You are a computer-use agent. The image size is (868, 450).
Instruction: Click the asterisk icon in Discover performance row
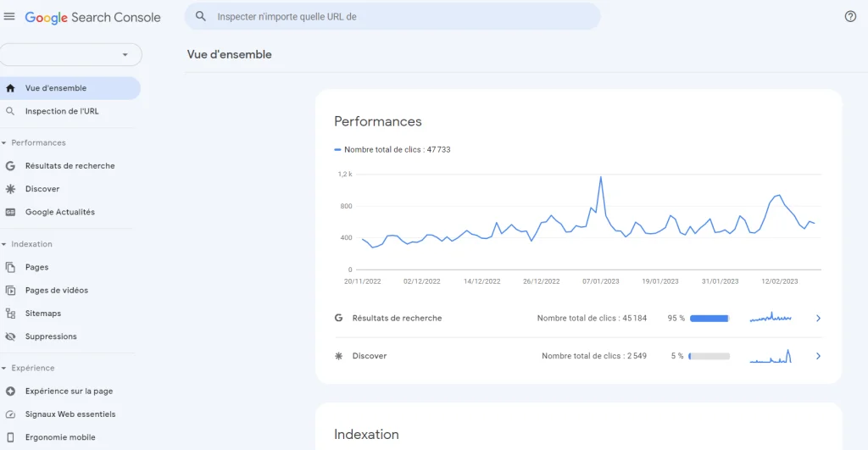(x=338, y=356)
